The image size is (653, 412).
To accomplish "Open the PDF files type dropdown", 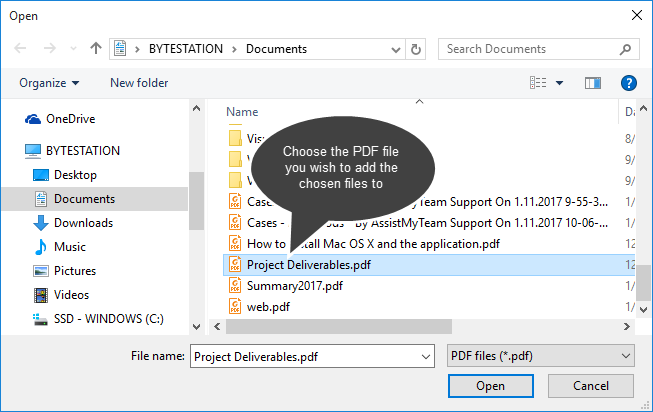I will coord(538,355).
